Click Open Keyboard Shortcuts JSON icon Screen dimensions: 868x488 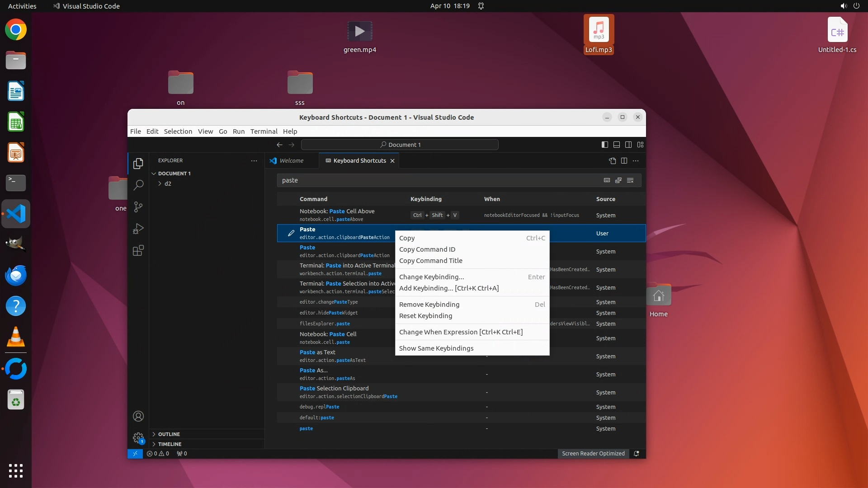(612, 161)
